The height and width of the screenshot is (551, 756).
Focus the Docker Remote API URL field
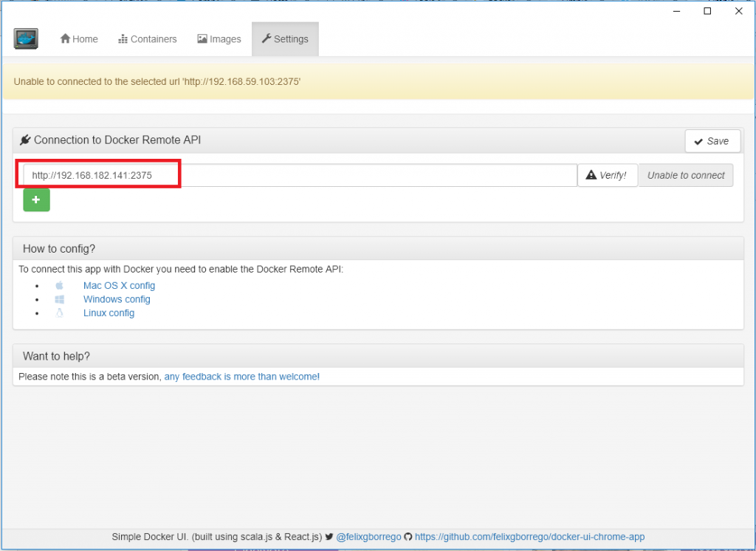pyautogui.click(x=300, y=175)
